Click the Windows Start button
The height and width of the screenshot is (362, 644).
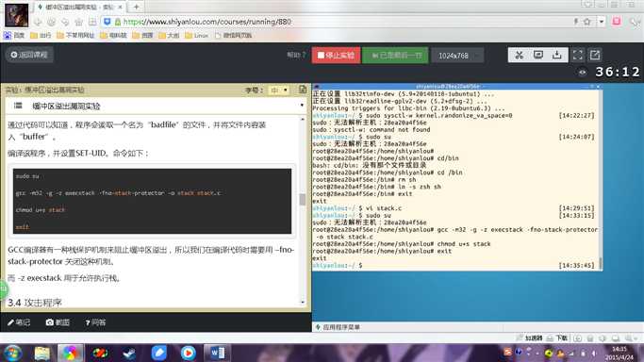[x=13, y=353]
